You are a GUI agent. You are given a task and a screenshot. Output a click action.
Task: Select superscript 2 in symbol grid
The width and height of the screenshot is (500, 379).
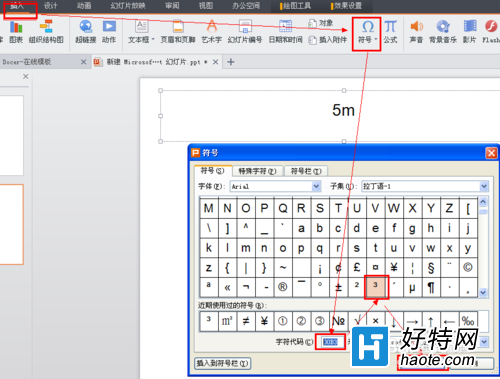click(x=357, y=286)
